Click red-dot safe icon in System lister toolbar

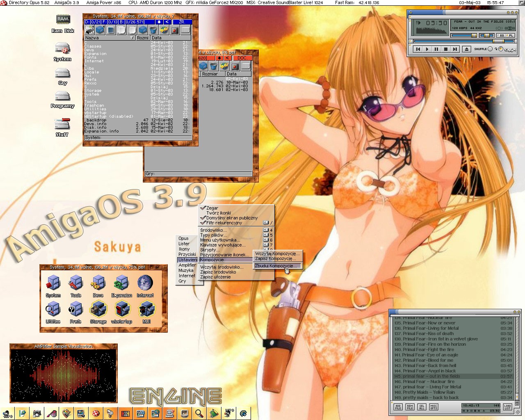(174, 30)
